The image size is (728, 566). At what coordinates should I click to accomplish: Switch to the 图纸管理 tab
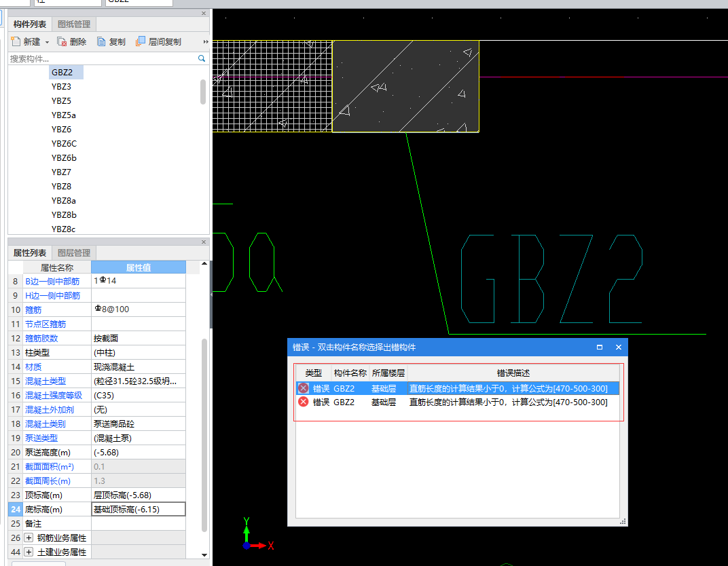pyautogui.click(x=74, y=24)
